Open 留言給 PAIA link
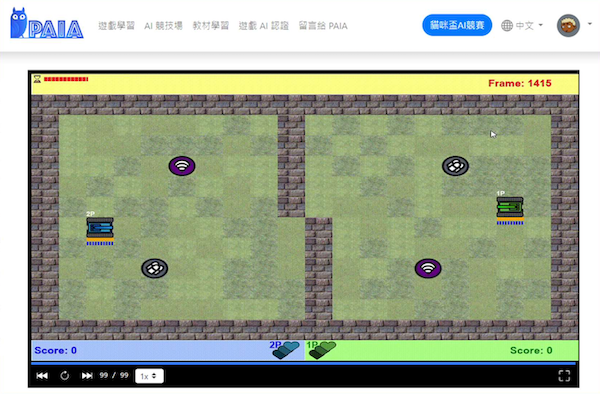 coord(323,26)
